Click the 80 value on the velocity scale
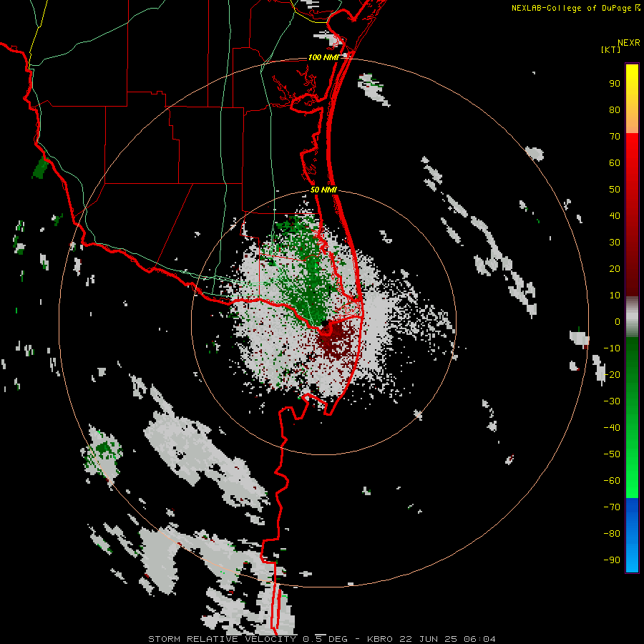 click(x=615, y=110)
